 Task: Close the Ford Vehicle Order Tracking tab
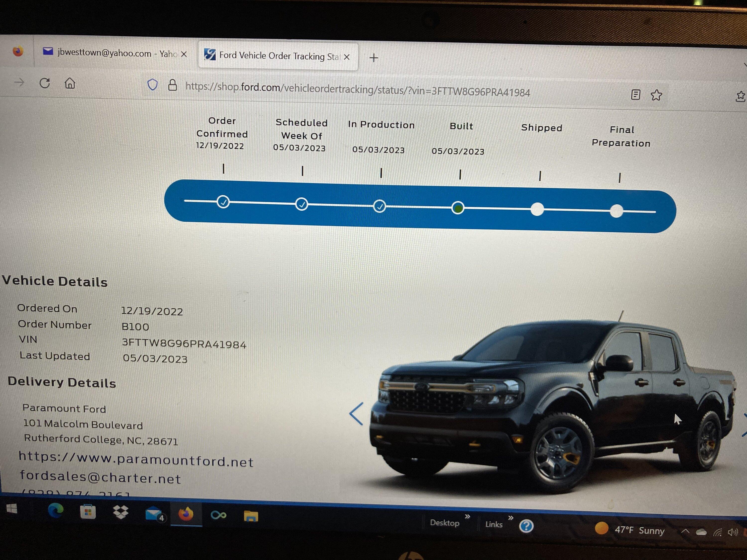pos(347,57)
